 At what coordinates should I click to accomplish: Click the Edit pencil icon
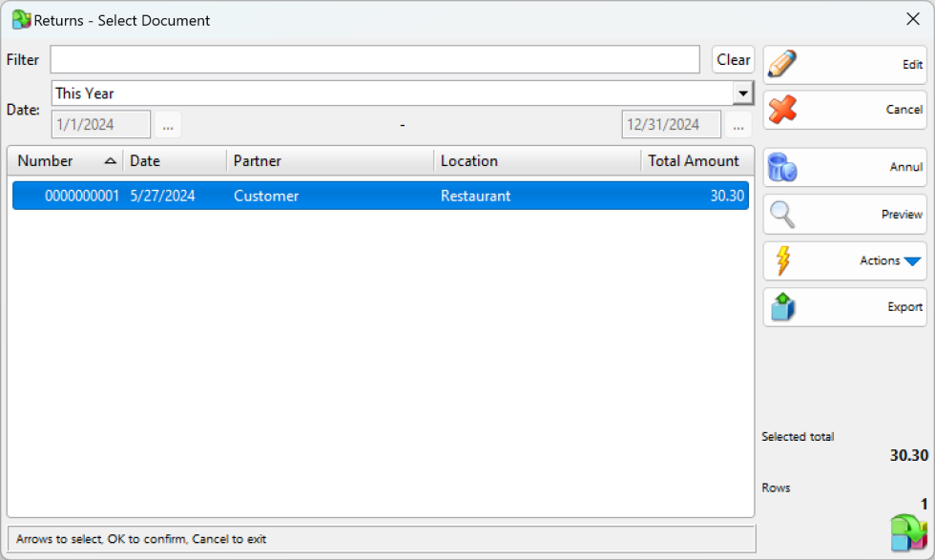pos(782,64)
